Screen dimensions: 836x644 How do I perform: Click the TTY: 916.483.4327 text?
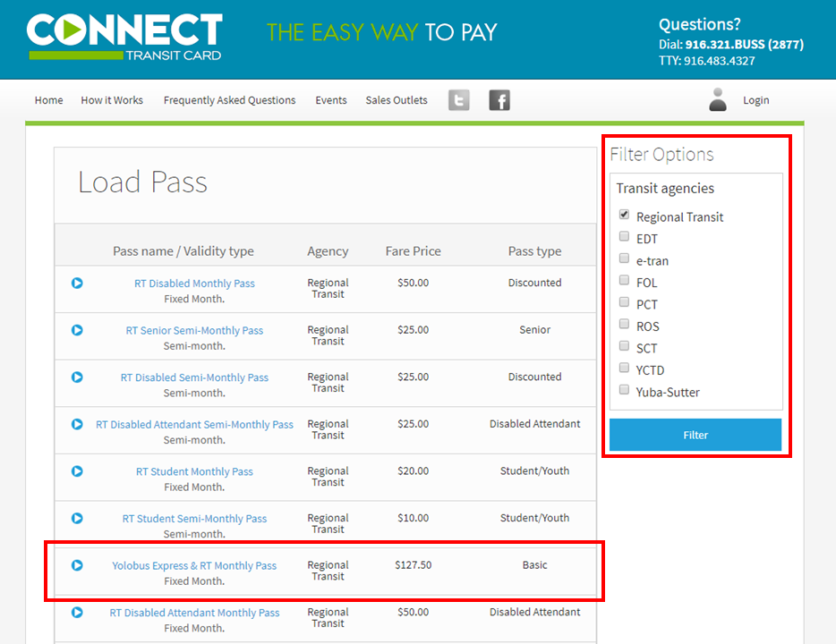[x=707, y=61]
